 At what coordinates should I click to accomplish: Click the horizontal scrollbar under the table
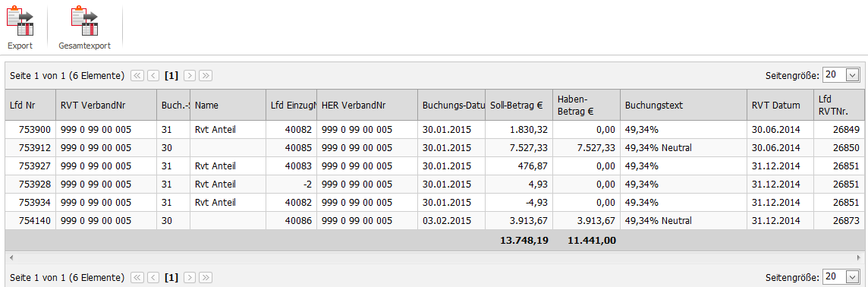point(433,257)
